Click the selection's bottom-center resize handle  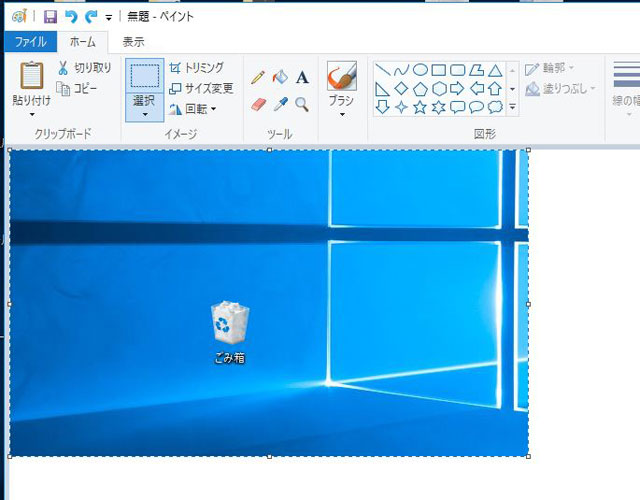pos(269,457)
